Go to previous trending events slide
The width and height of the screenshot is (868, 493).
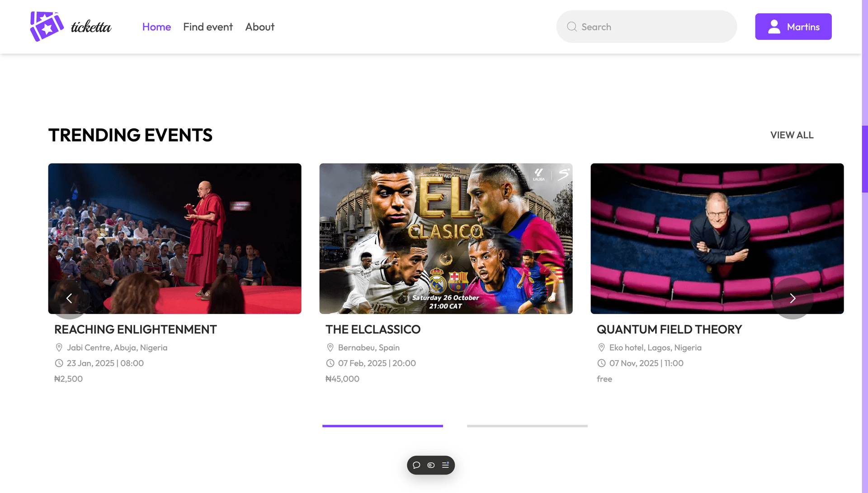[69, 298]
